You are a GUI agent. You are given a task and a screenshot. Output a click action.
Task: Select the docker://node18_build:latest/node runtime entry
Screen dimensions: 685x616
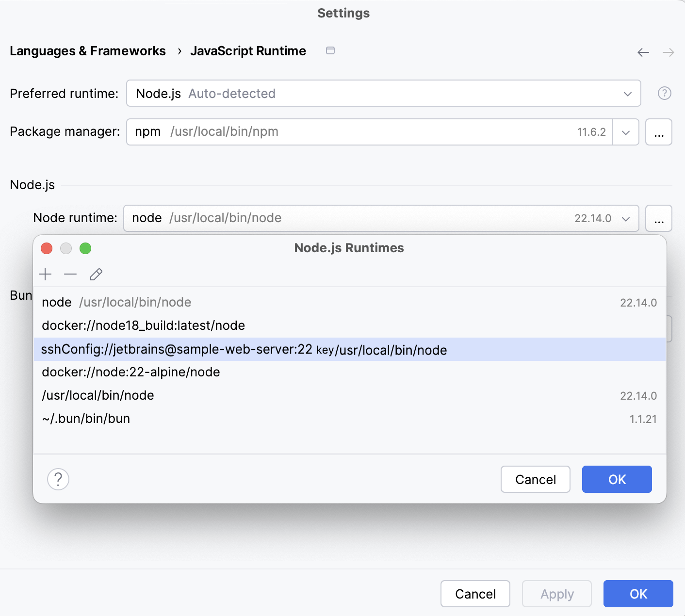(144, 325)
